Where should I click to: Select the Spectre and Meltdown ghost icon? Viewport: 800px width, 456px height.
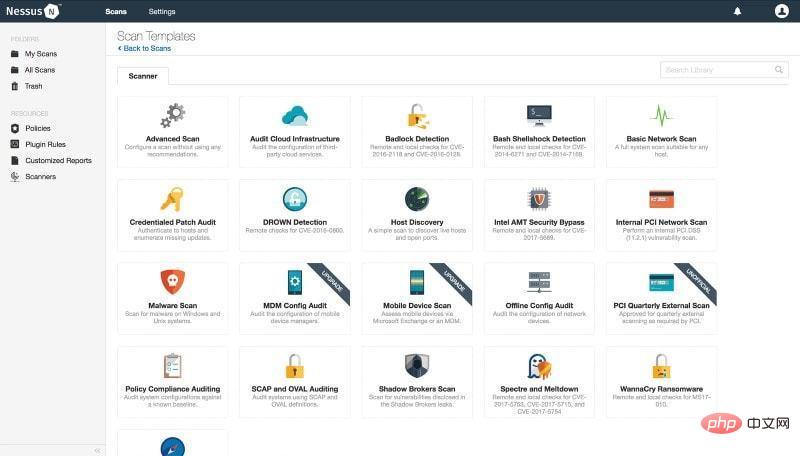coord(539,366)
